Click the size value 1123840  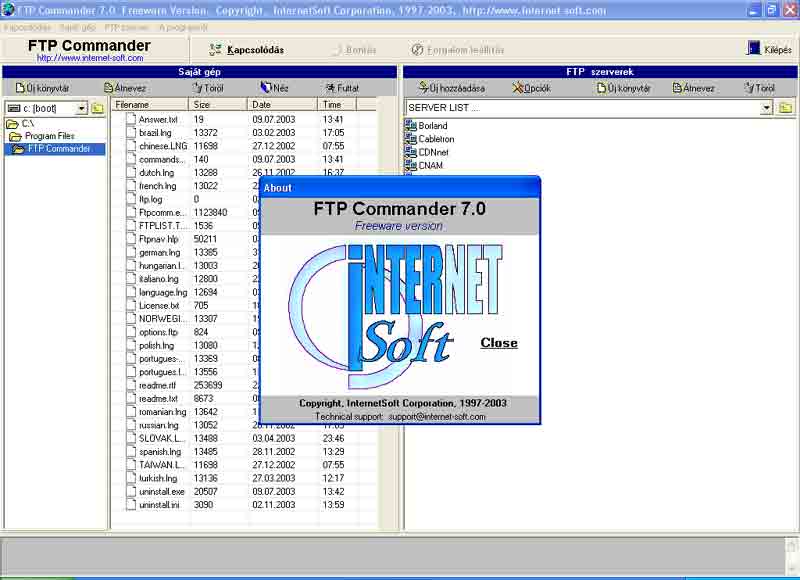click(210, 212)
